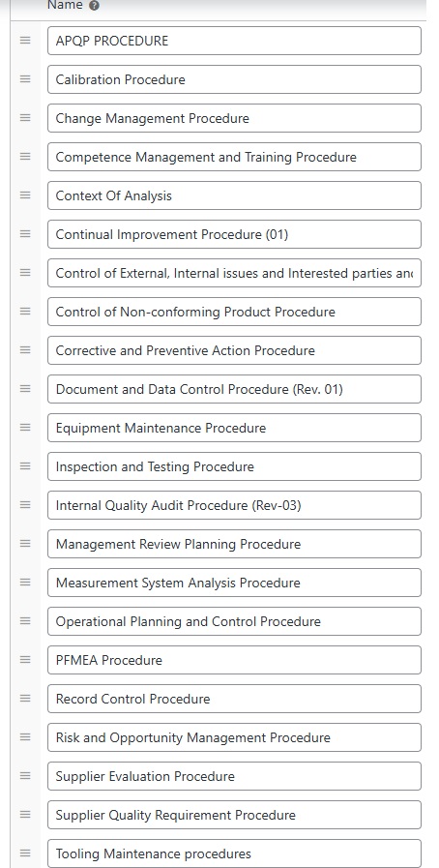This screenshot has width=439, height=868.
Task: Select Document and Data Control Procedure field
Action: (234, 389)
